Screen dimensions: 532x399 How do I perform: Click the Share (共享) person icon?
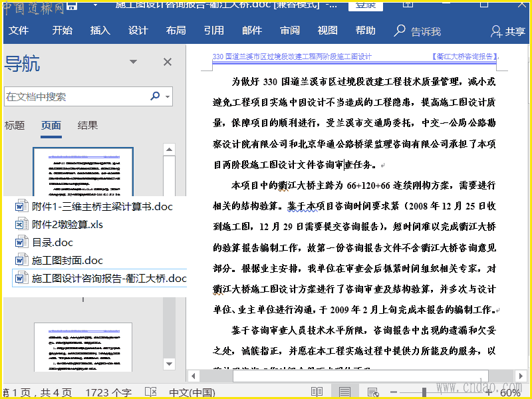pos(496,31)
